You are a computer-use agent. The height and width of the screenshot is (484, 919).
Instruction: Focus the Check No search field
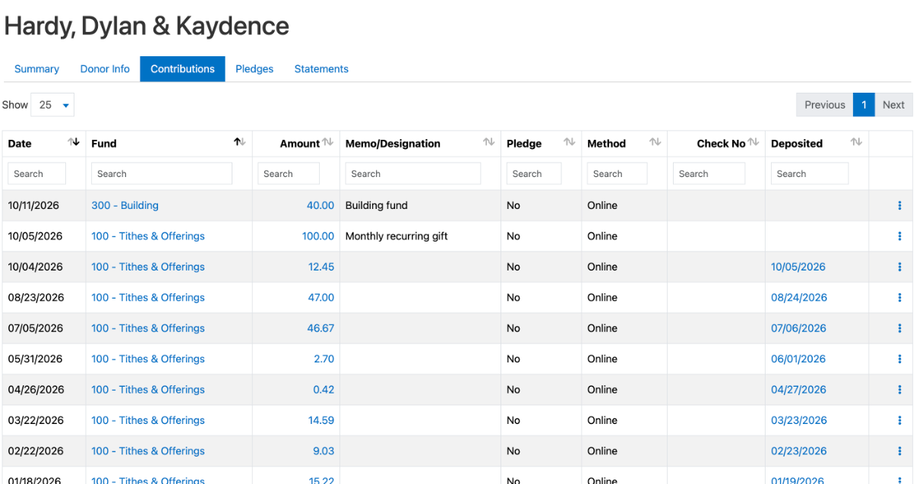[x=709, y=174]
